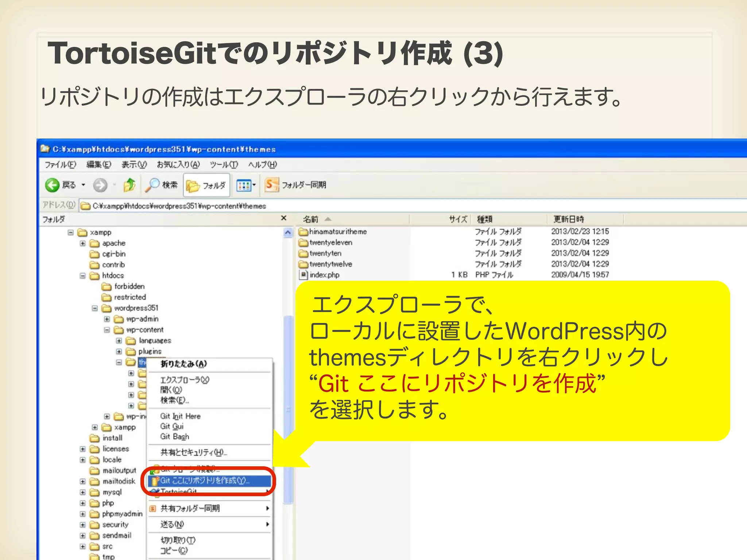Close the Folders pane with X
Viewport: 747px width, 560px height.
coord(283,218)
